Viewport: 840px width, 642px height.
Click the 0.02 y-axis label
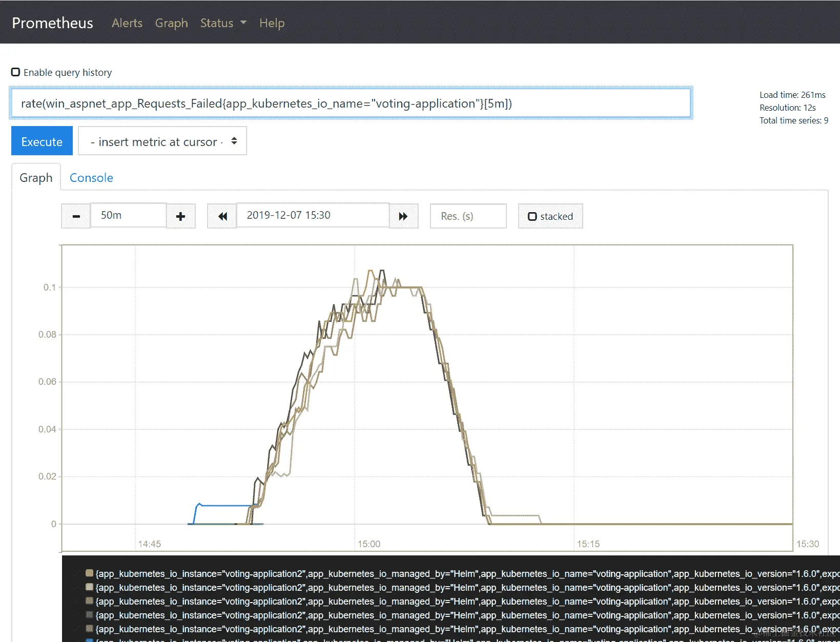47,477
